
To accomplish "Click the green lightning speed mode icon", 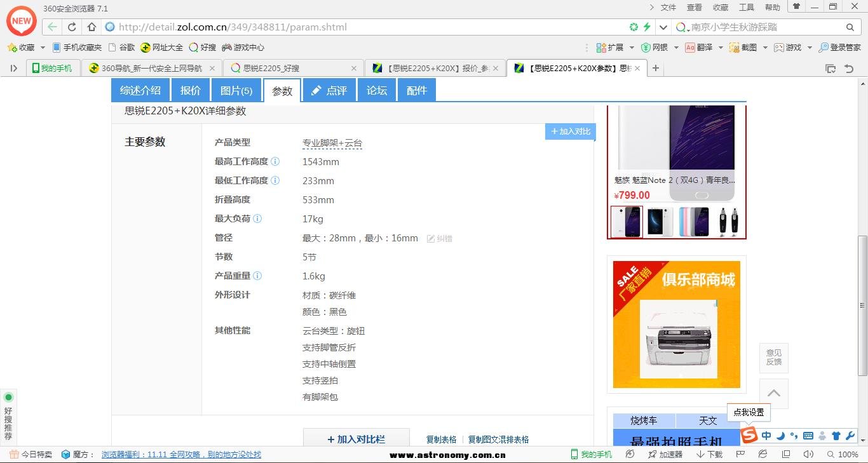I will click(x=647, y=27).
